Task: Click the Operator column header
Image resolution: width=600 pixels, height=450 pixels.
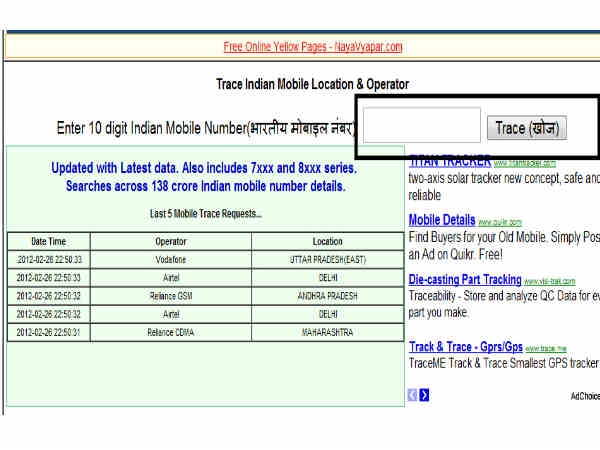Action: point(171,241)
